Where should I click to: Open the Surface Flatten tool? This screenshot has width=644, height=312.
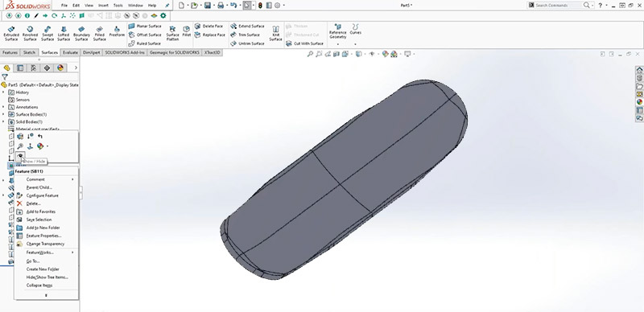[172, 33]
